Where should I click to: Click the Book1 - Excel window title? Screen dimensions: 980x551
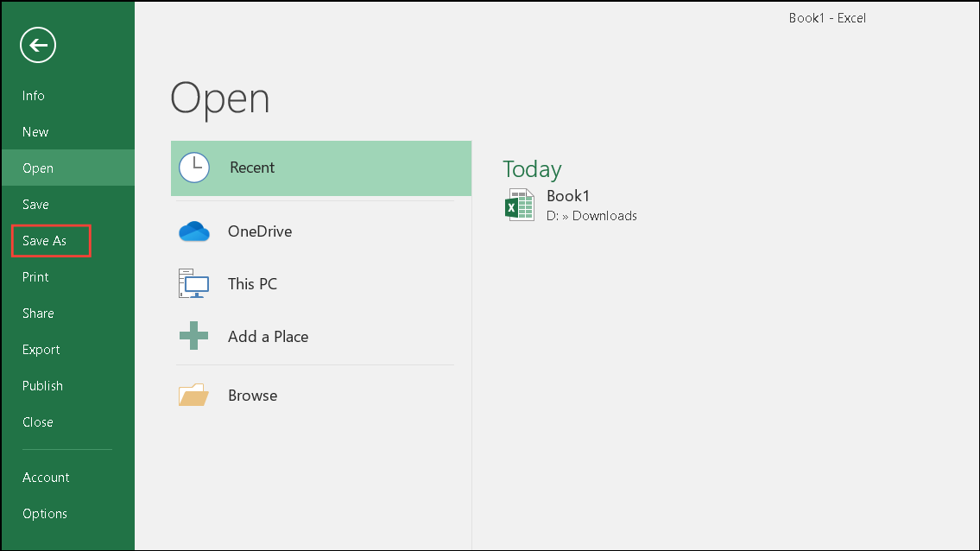[x=827, y=18]
